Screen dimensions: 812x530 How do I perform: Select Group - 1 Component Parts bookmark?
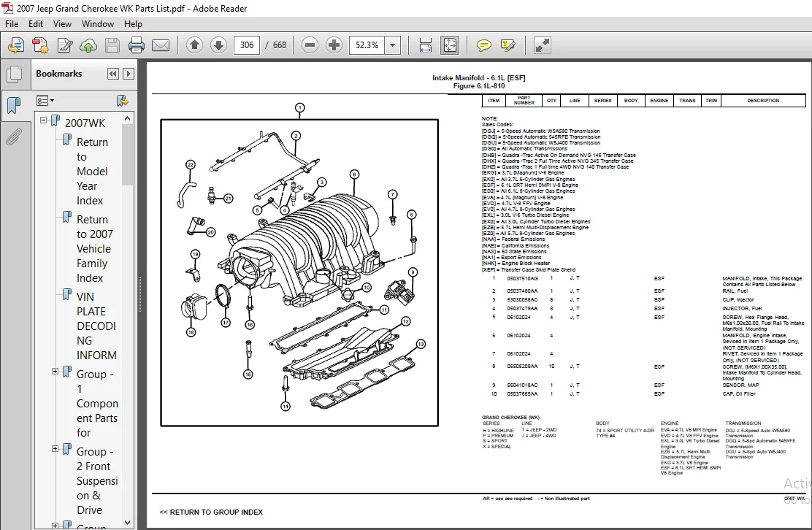pos(97,403)
